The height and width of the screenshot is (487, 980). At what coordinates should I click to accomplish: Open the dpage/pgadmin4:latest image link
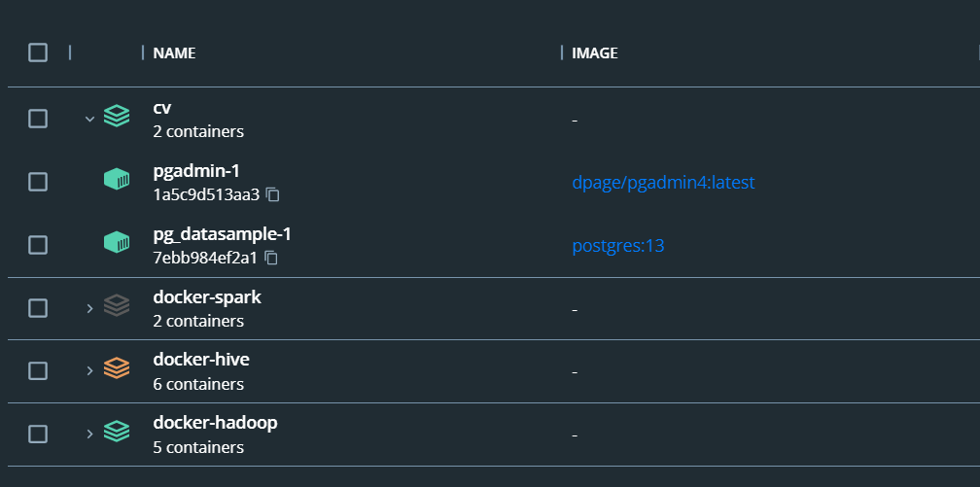point(663,183)
